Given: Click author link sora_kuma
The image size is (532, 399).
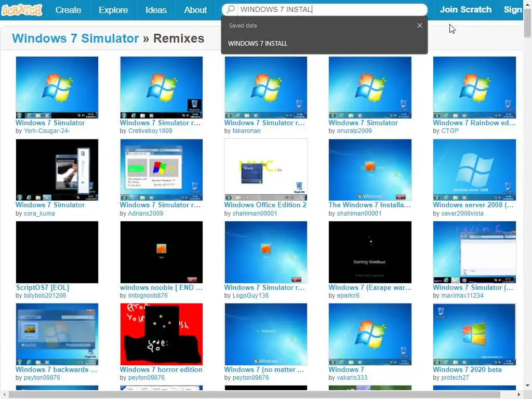Looking at the screenshot, I should click(x=39, y=214).
